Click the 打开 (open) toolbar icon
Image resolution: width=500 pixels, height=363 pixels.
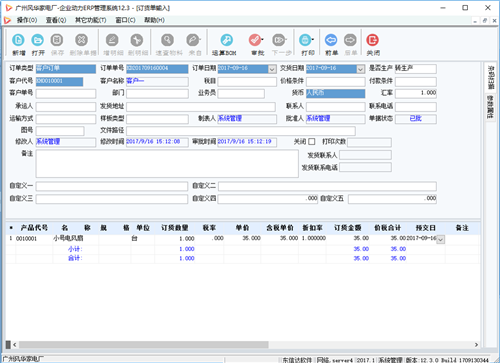[x=37, y=40]
